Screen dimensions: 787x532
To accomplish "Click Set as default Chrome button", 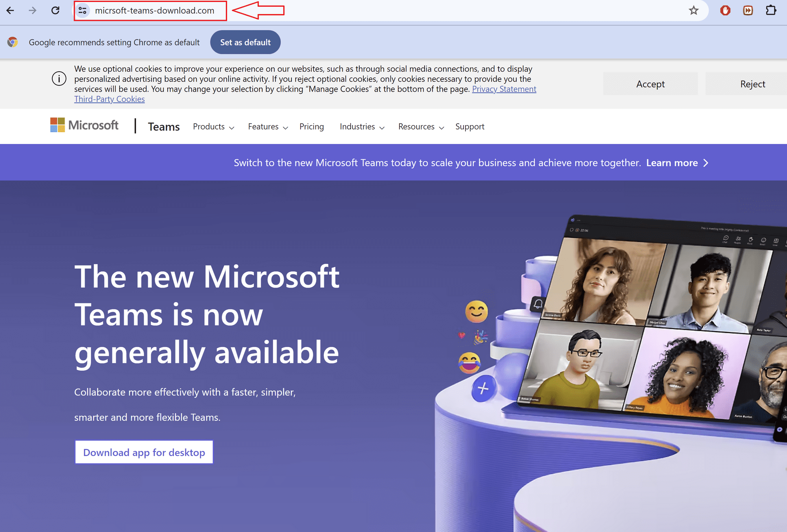I will point(245,42).
